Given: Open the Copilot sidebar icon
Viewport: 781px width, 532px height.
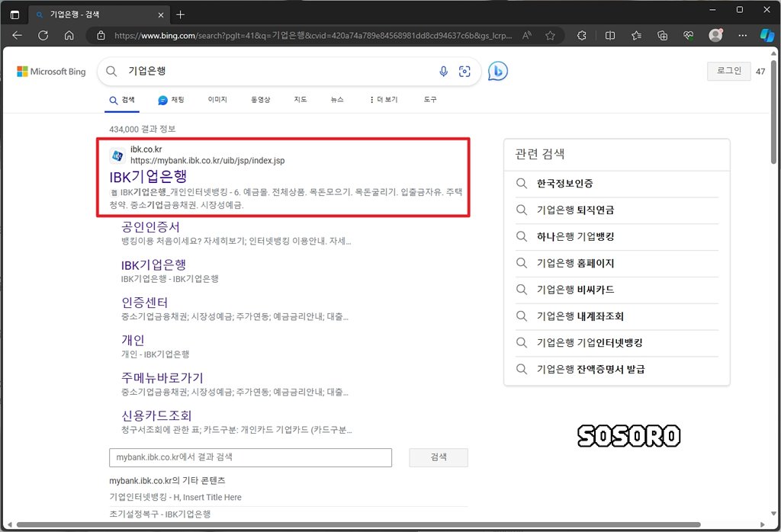Looking at the screenshot, I should click(x=767, y=35).
